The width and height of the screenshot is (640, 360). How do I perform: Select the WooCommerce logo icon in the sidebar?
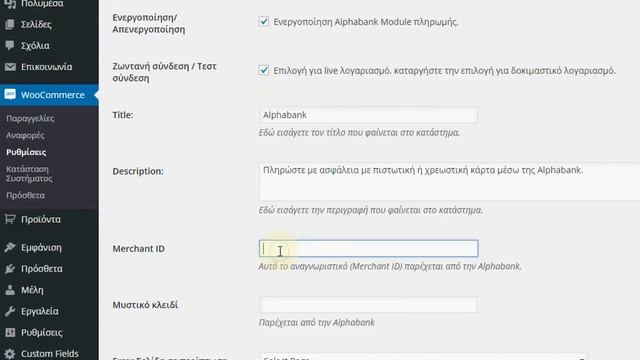coord(10,95)
